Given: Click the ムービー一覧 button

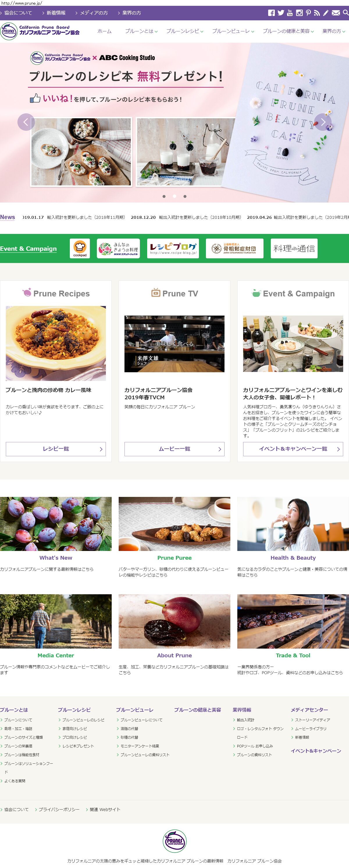Looking at the screenshot, I should tap(174, 449).
